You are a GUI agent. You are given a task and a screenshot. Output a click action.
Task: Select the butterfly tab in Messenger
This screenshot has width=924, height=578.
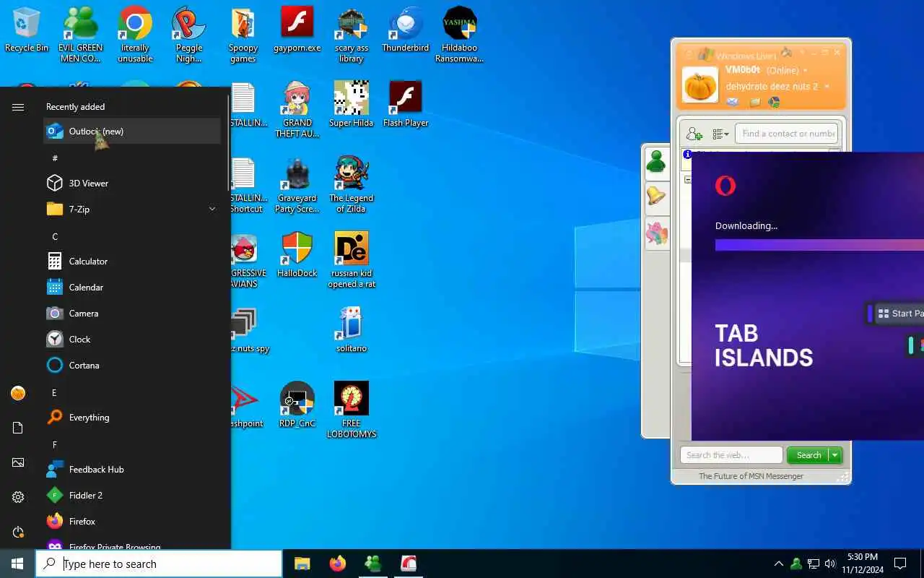tap(656, 233)
